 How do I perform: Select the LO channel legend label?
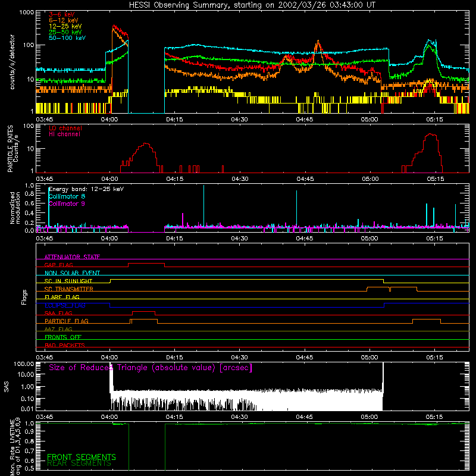pos(65,128)
